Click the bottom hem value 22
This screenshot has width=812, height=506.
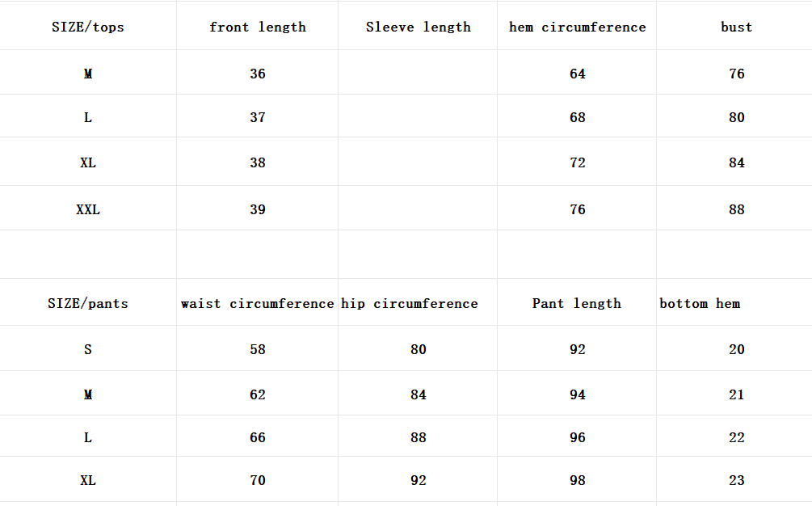click(x=736, y=437)
